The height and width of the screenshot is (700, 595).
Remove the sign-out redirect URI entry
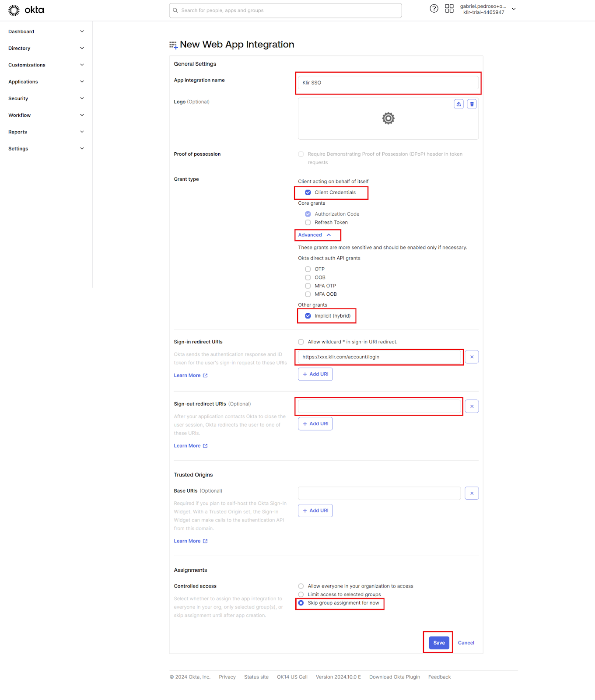472,406
